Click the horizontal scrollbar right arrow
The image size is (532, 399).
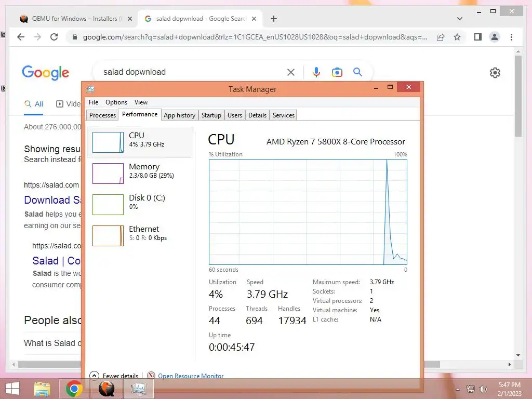tap(509, 364)
